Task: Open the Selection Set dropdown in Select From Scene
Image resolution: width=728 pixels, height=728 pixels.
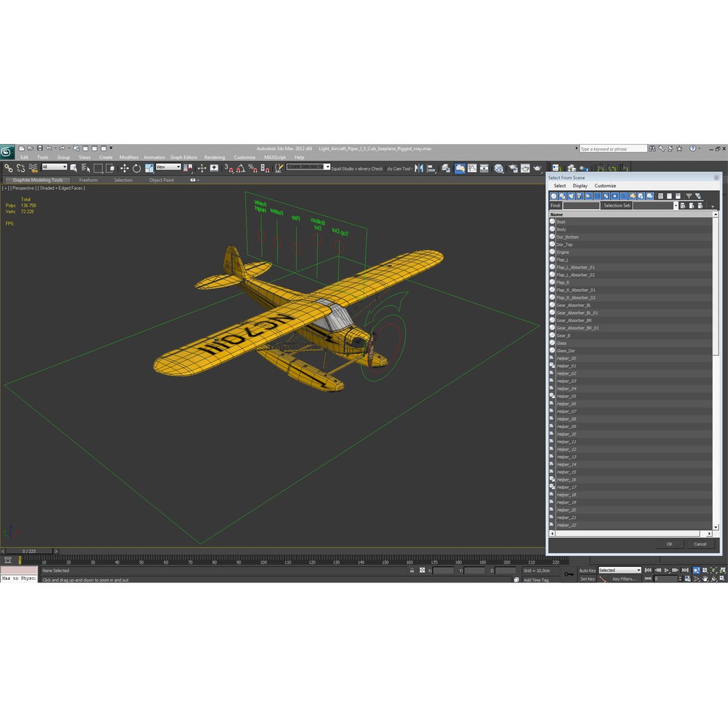Action: tap(675, 206)
